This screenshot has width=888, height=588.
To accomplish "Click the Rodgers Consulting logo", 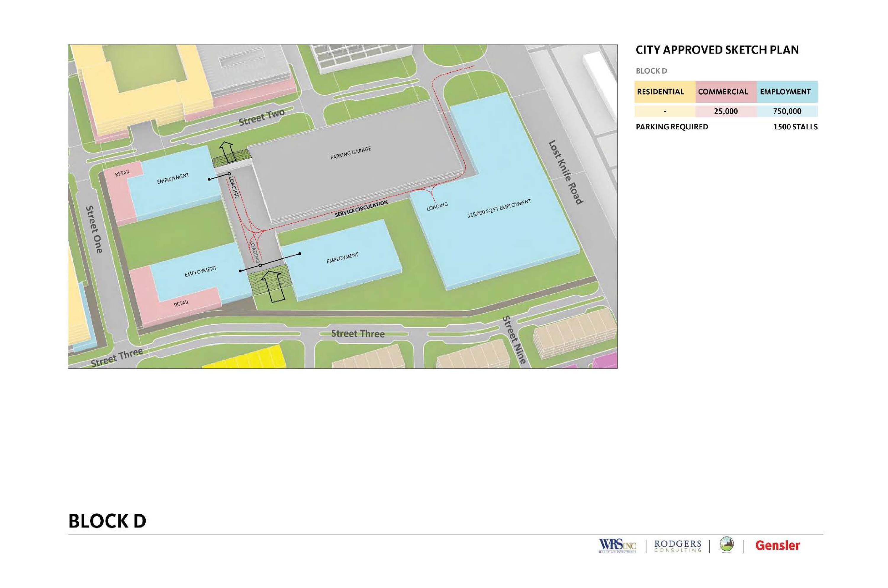I will point(678,546).
